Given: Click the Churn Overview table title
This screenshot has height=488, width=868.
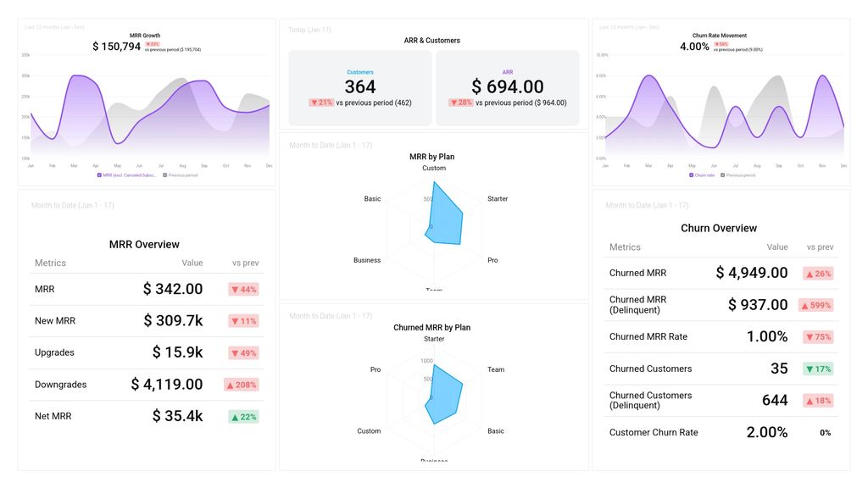Looking at the screenshot, I should pyautogui.click(x=719, y=228).
